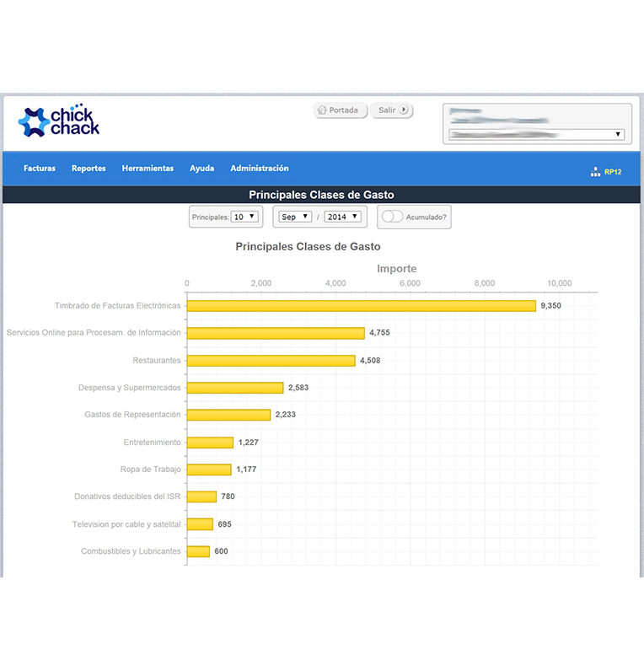Click the 2,233 value label
The height and width of the screenshot is (671, 644).
tap(286, 415)
